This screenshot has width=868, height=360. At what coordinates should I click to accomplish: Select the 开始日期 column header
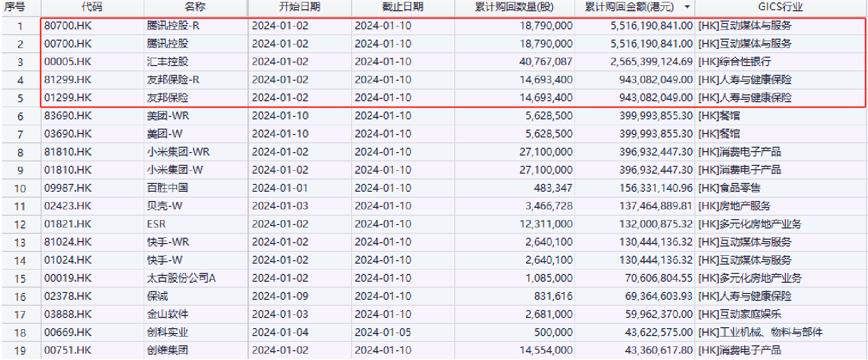pos(299,7)
